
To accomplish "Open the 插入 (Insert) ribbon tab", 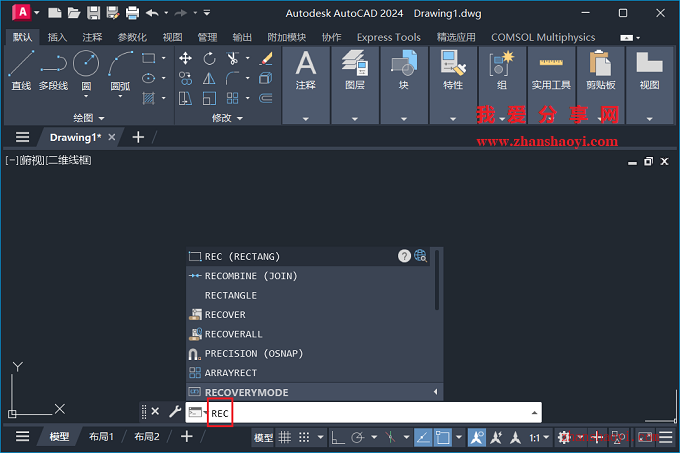I will pos(57,37).
